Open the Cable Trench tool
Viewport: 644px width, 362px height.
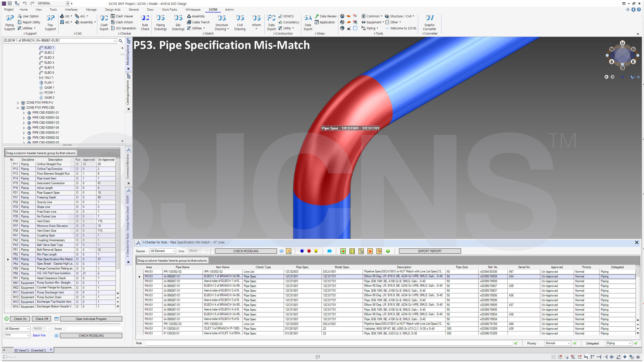[x=198, y=22]
